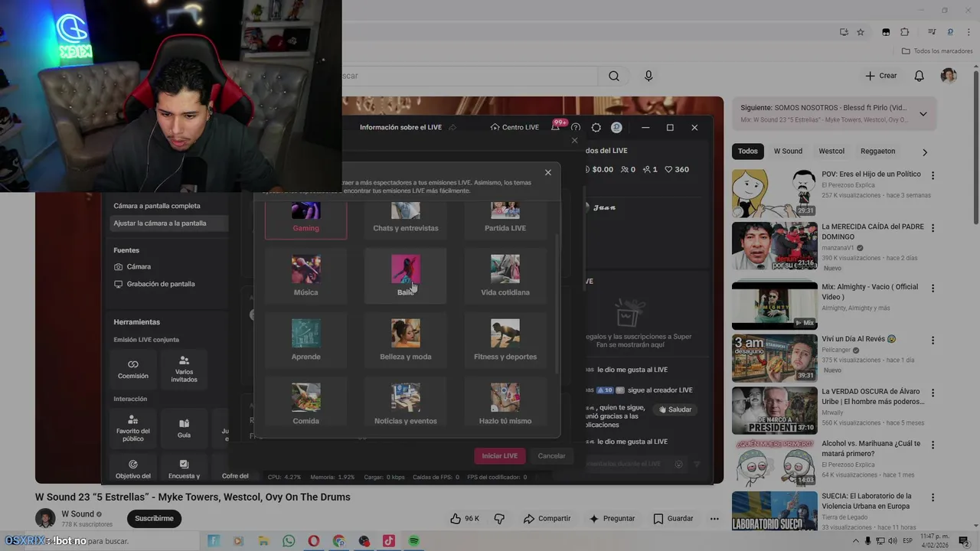Open the Encuesta tool
Viewport: 980px width, 551px height.
[184, 468]
